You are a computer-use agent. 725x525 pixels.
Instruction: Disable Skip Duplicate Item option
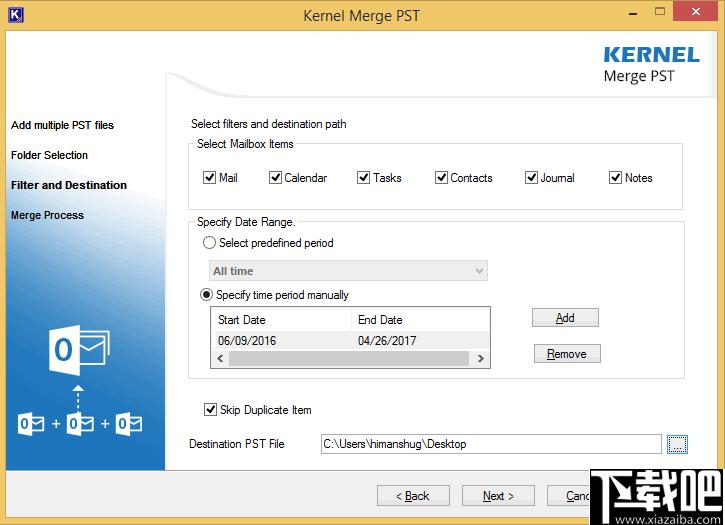[x=210, y=409]
